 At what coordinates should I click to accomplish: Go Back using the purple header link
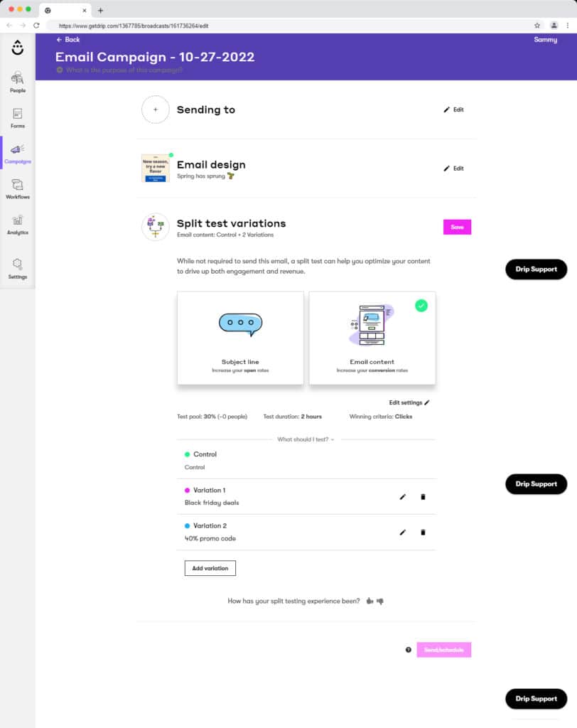click(x=68, y=40)
